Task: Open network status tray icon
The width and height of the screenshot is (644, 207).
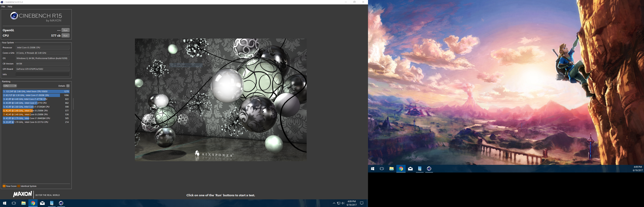Action: (x=338, y=203)
